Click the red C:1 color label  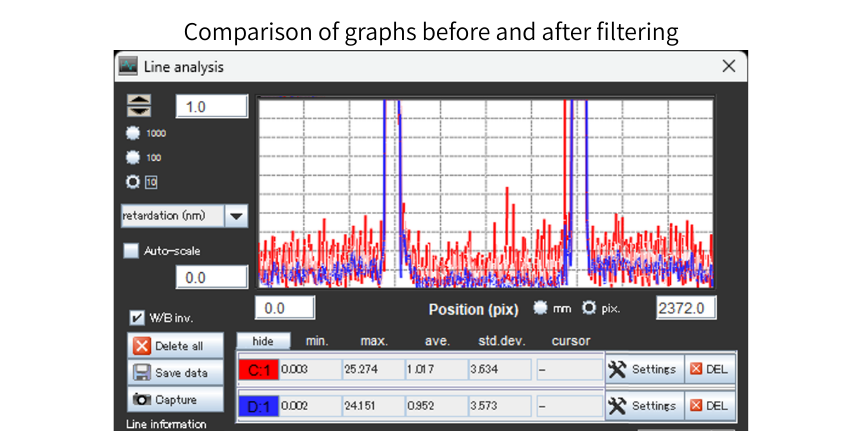(259, 370)
